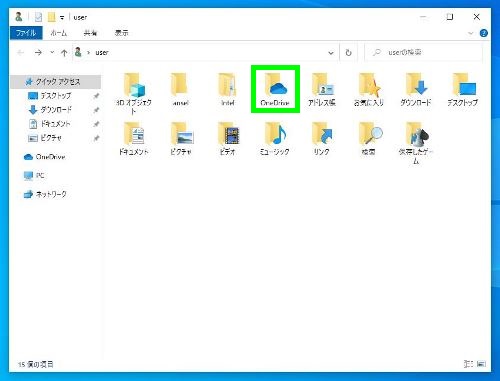500x381 pixels.
Task: Open the ビデオ folder
Action: point(228,138)
